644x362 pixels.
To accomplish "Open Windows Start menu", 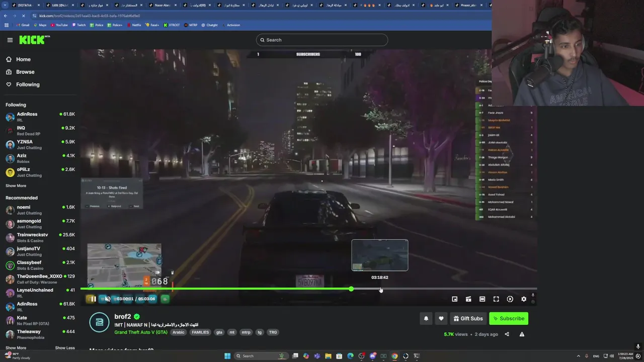I will (227, 356).
